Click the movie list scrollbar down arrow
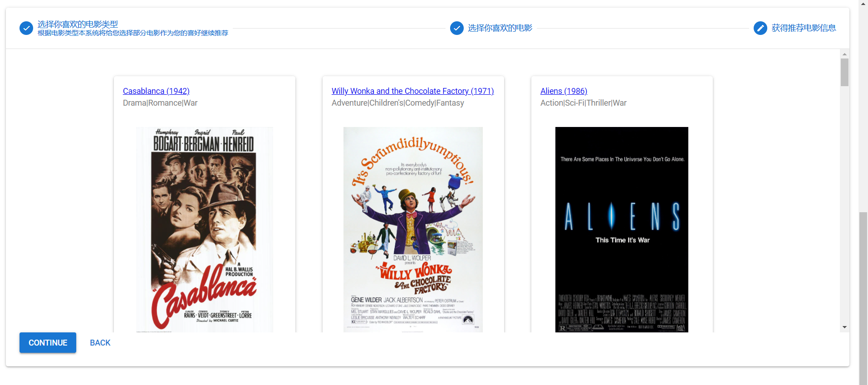The height and width of the screenshot is (385, 868). point(844,327)
